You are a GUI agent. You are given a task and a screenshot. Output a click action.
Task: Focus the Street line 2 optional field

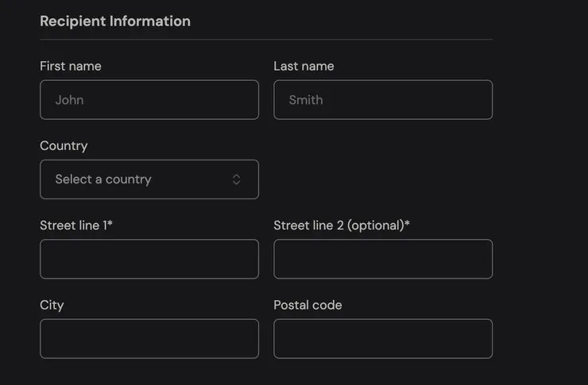coord(383,259)
